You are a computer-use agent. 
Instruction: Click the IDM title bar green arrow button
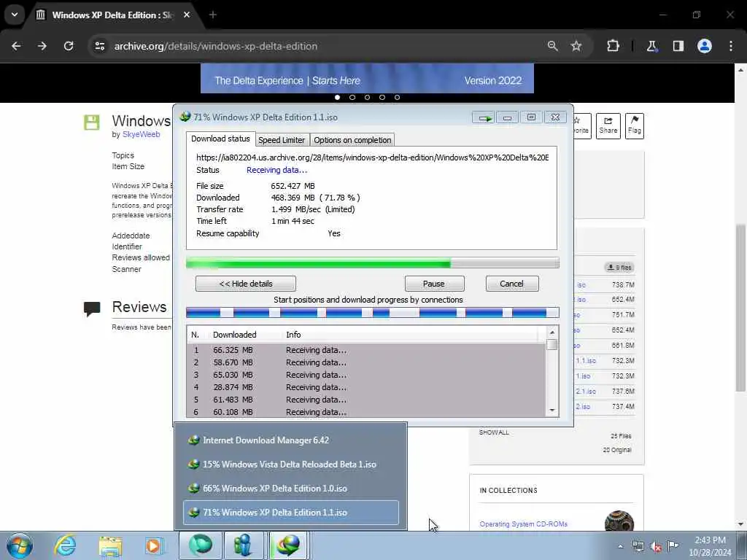point(484,117)
